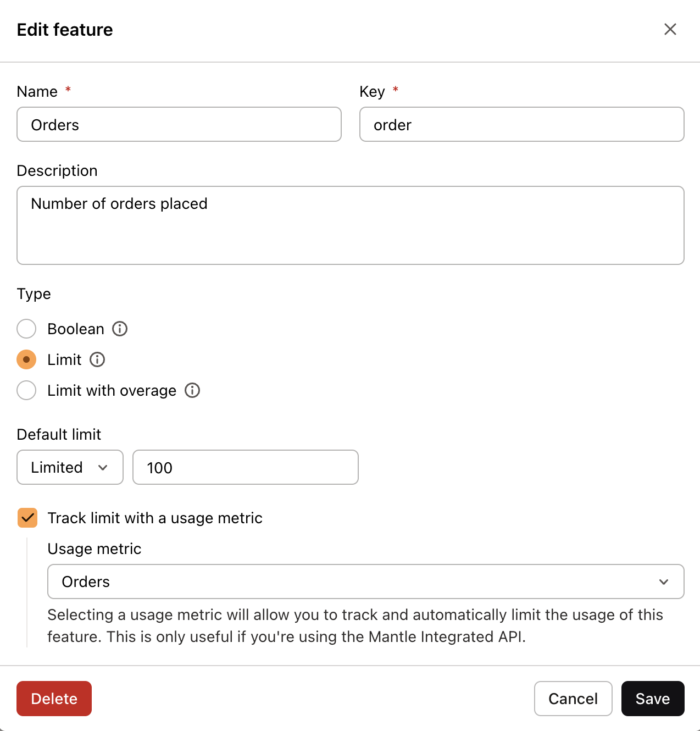Screen dimensions: 700x731
Task: Choose Limit with overage as the type
Action: click(x=26, y=390)
